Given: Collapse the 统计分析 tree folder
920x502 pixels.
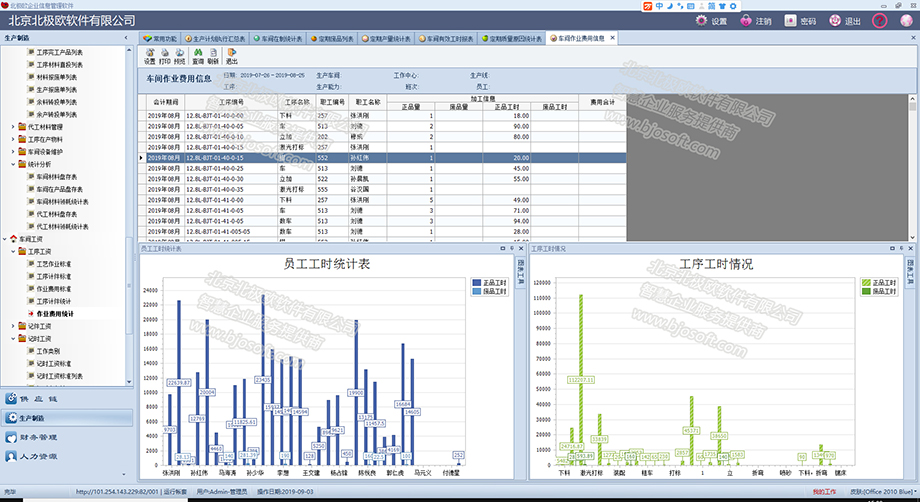Looking at the screenshot, I should [x=13, y=164].
